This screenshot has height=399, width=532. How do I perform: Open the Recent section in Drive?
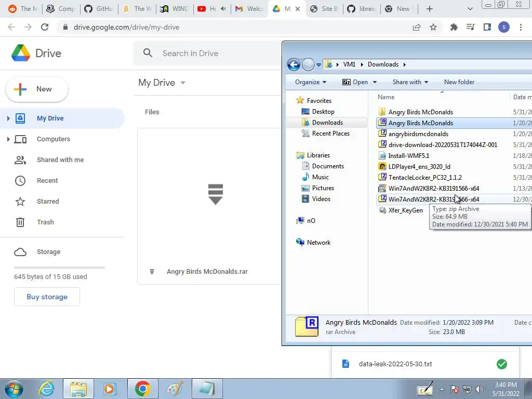point(47,180)
